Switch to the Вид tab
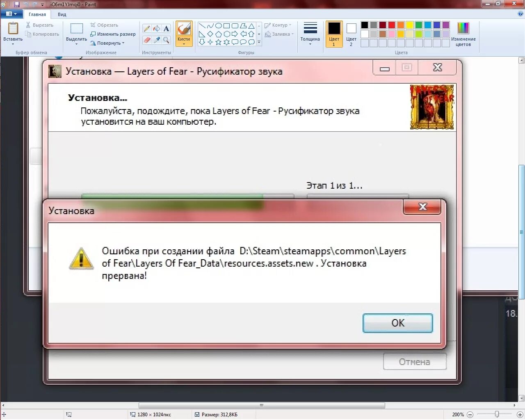 pyautogui.click(x=62, y=14)
